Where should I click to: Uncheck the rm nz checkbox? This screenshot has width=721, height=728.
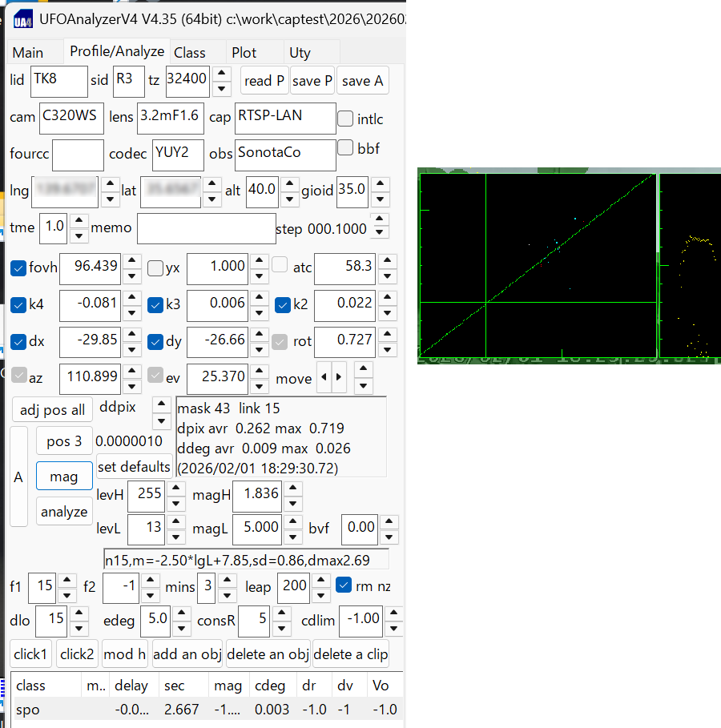pos(344,585)
